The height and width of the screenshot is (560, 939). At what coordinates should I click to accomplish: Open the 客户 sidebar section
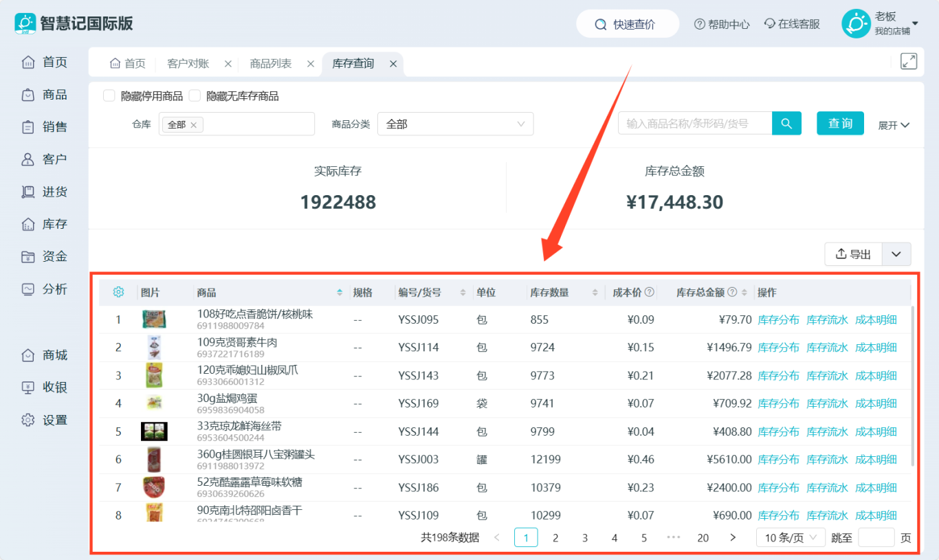[45, 159]
